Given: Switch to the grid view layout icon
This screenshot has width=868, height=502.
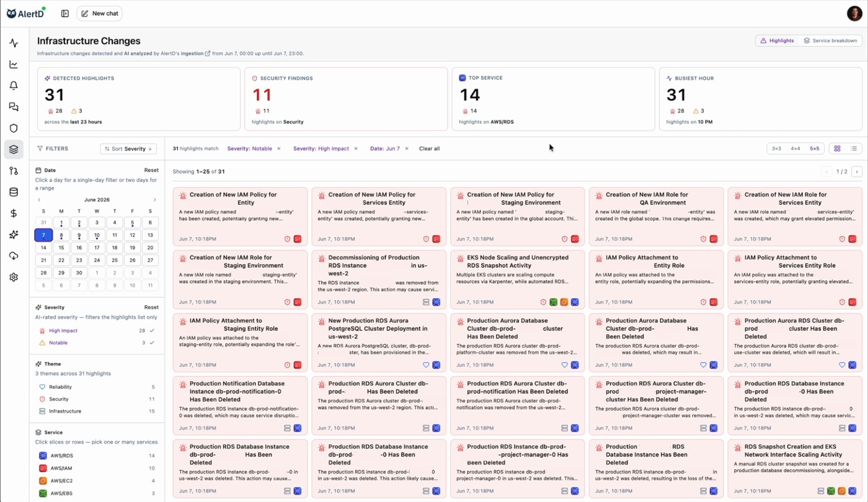Looking at the screenshot, I should pyautogui.click(x=837, y=149).
